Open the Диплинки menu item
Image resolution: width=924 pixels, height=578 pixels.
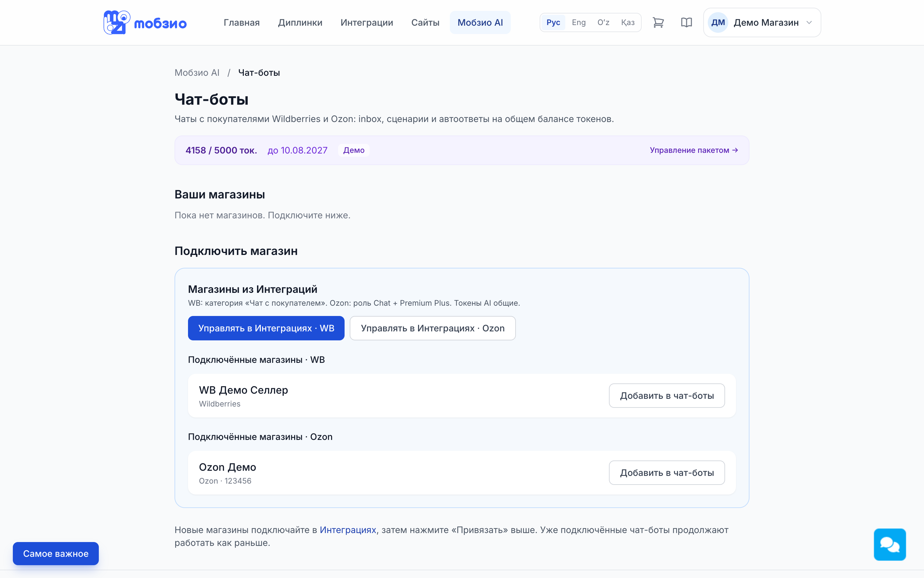pos(300,22)
